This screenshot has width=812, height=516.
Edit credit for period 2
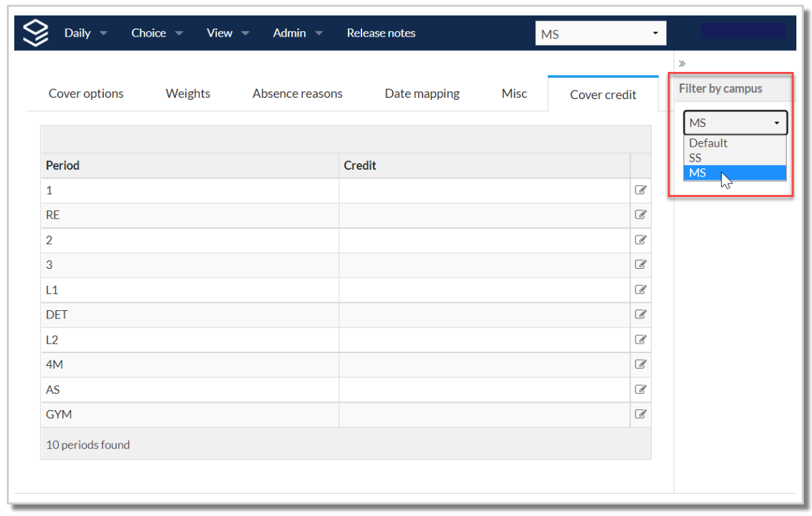click(641, 240)
